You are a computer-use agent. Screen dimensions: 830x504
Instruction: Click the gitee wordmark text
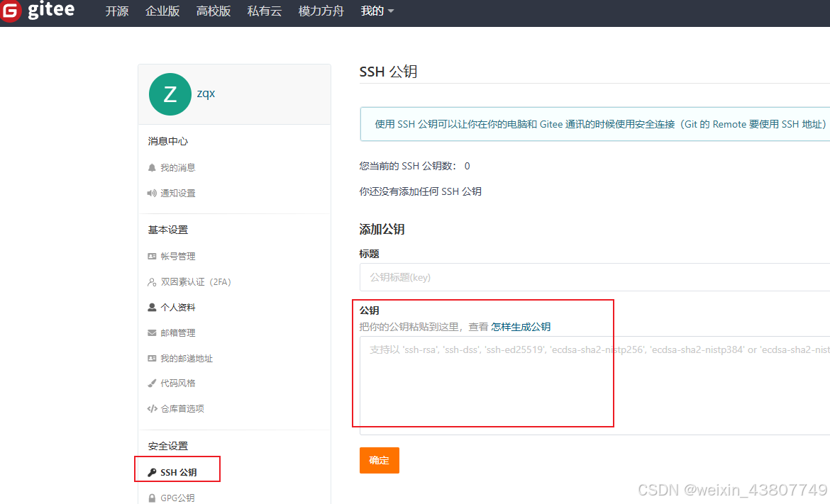pos(51,9)
